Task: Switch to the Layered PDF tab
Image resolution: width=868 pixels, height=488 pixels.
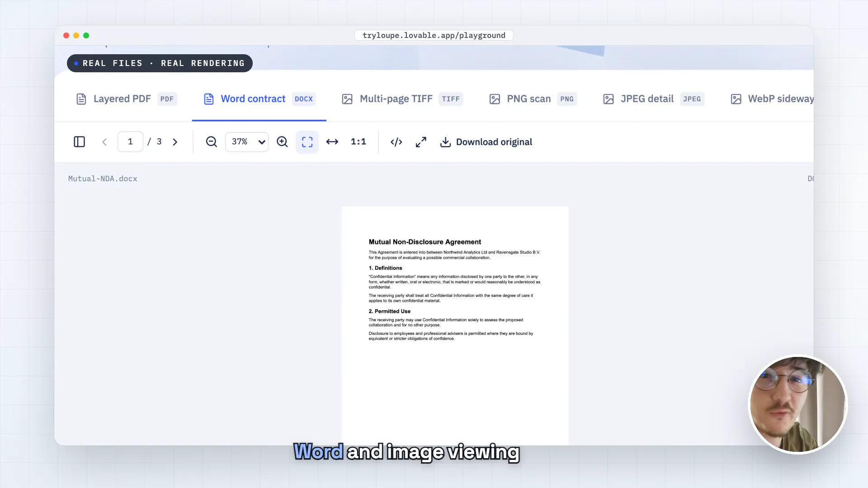Action: pyautogui.click(x=126, y=99)
